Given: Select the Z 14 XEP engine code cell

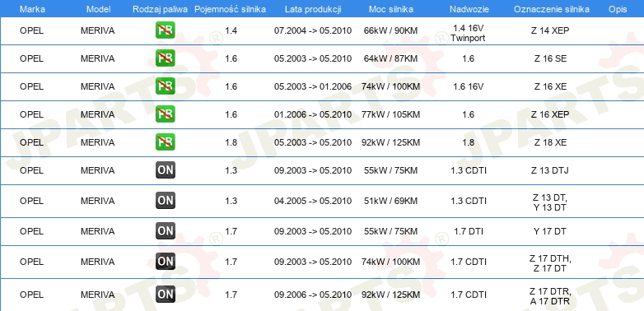Looking at the screenshot, I should pyautogui.click(x=550, y=30).
